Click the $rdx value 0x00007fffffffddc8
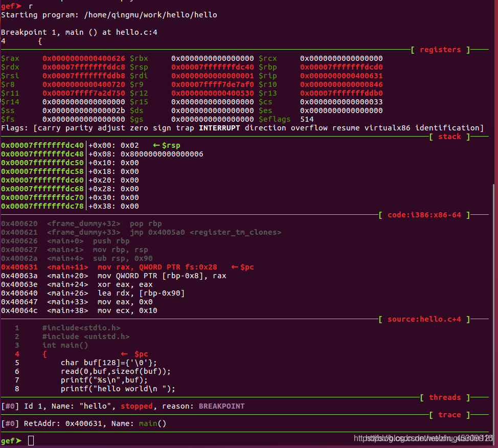This screenshot has height=448, width=498. click(x=84, y=67)
